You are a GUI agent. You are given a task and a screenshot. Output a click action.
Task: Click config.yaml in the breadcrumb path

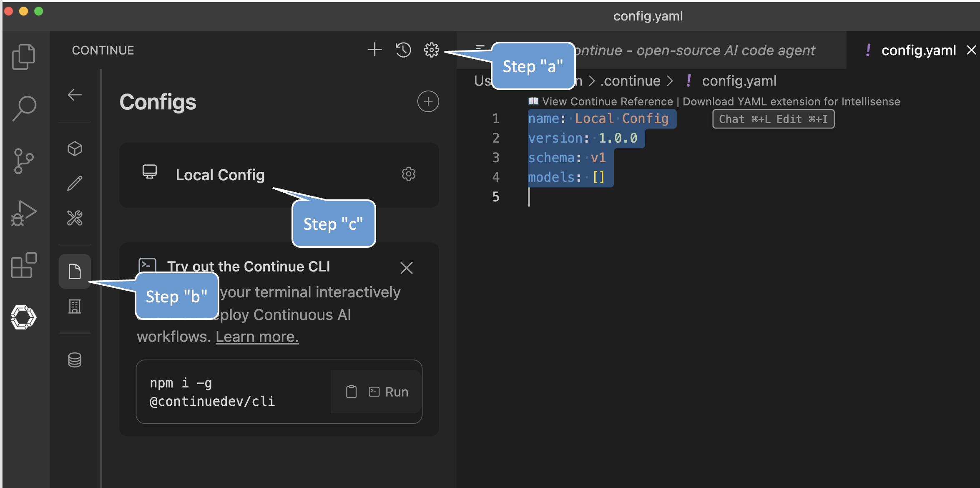pos(739,80)
